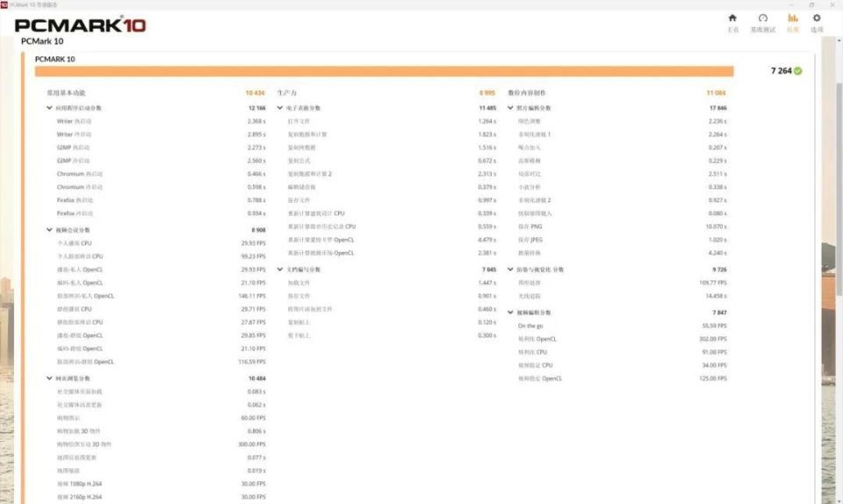Collapse the section scoring 17 846
Screen dimensions: 843x504
[510, 108]
